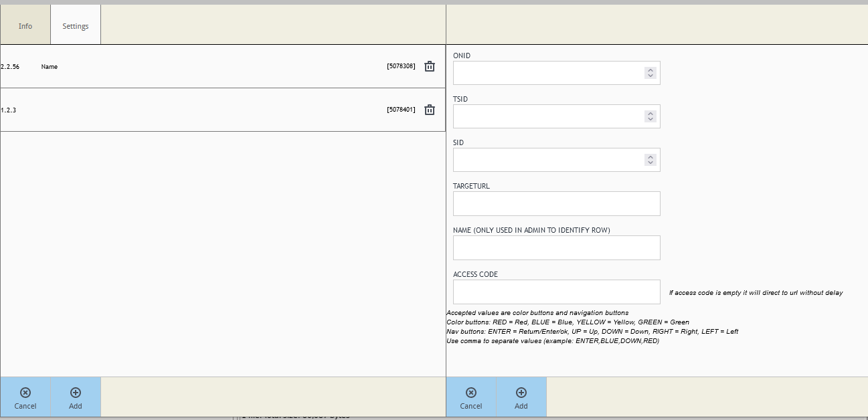Decrement the TSID spinner
The image size is (868, 420).
650,120
